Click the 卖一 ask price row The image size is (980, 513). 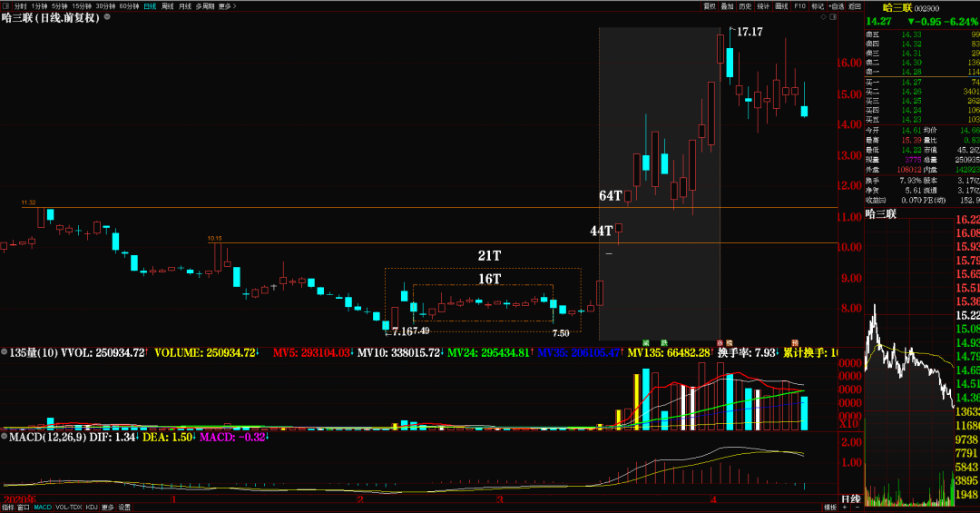click(x=923, y=72)
